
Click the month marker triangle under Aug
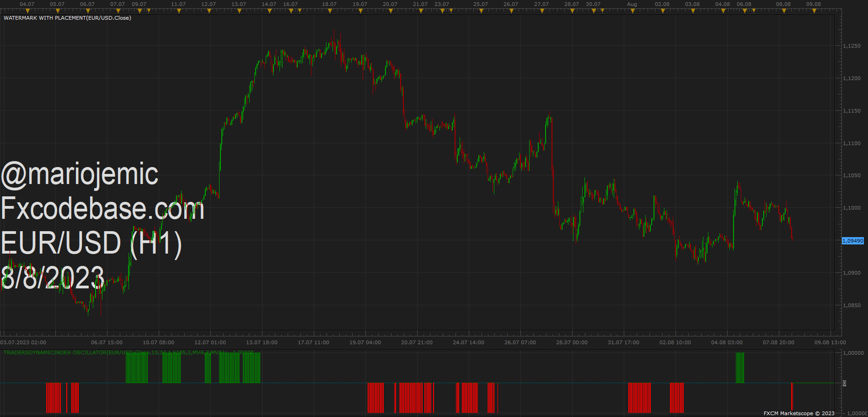pos(632,11)
